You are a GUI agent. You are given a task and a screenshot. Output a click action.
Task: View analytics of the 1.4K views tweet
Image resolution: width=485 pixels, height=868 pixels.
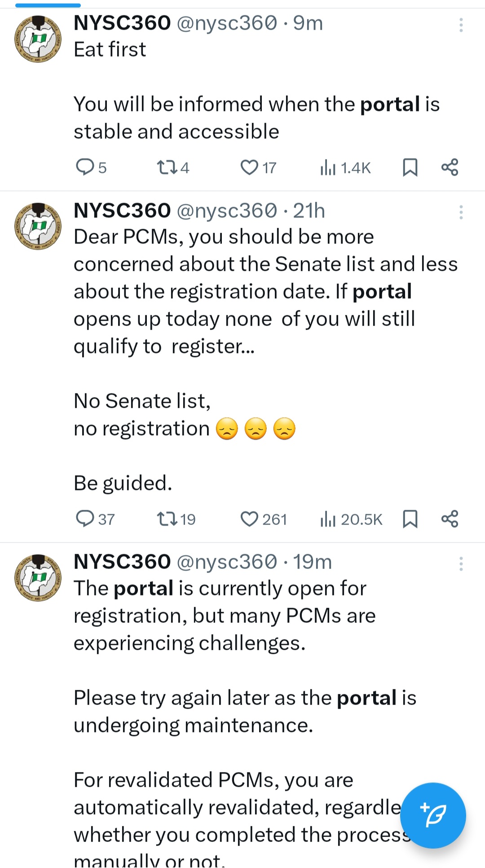tap(328, 167)
